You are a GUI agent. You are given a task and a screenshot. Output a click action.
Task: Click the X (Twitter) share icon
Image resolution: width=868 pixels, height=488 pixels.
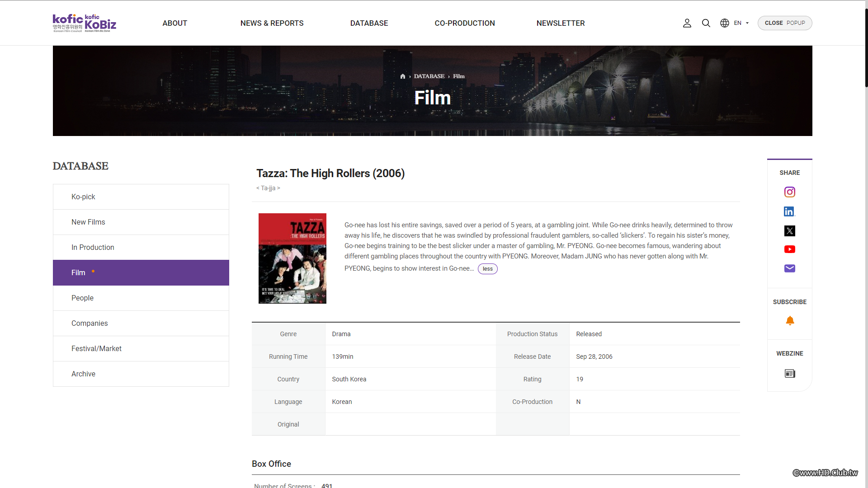[x=789, y=230]
